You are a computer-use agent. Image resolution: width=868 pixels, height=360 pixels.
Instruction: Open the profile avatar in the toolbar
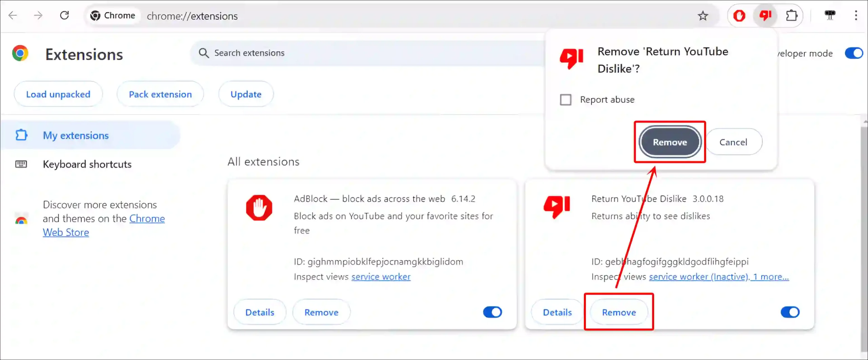coord(830,16)
